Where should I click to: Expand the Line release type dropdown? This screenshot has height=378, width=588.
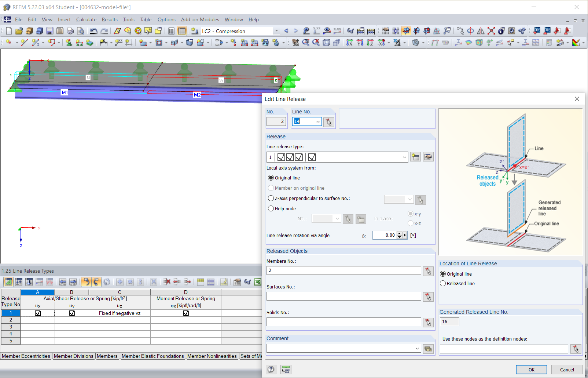point(404,157)
